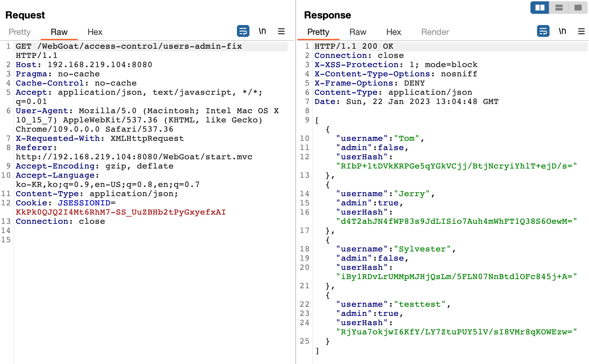
Task: Toggle word wrap icon in Request pane
Action: [x=243, y=31]
